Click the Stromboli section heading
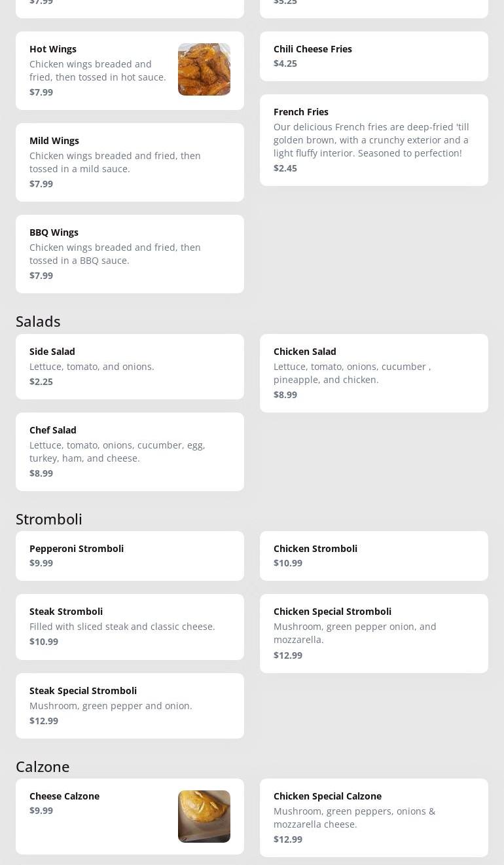The image size is (504, 865). [x=49, y=519]
